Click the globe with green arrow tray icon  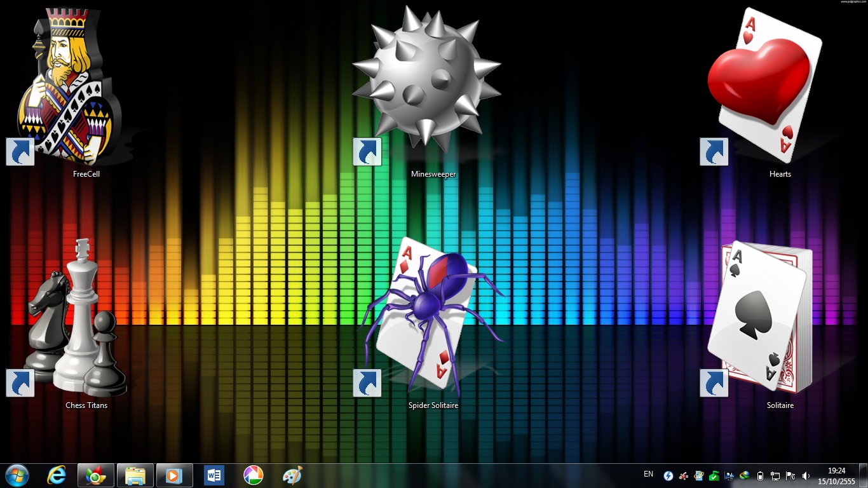click(x=745, y=476)
